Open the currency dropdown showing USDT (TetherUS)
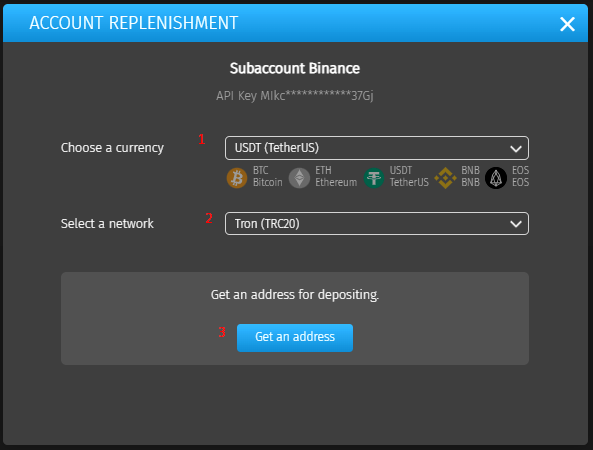 pyautogui.click(x=377, y=148)
